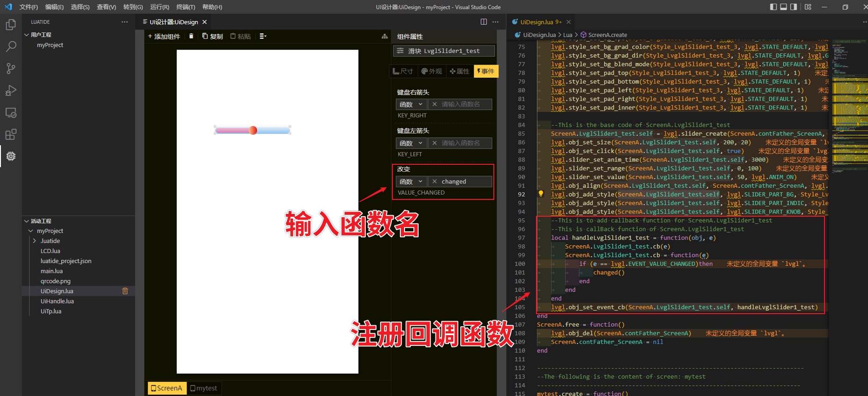Screen dimensions: 868x396
Task: Click the KEY_LEFT function name input field
Action: 460,143
